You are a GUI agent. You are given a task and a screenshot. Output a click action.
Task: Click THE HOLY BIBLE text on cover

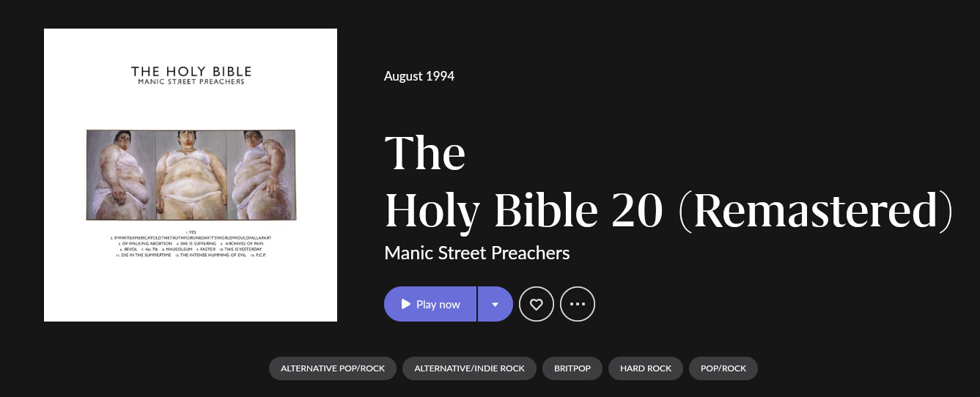(x=191, y=72)
